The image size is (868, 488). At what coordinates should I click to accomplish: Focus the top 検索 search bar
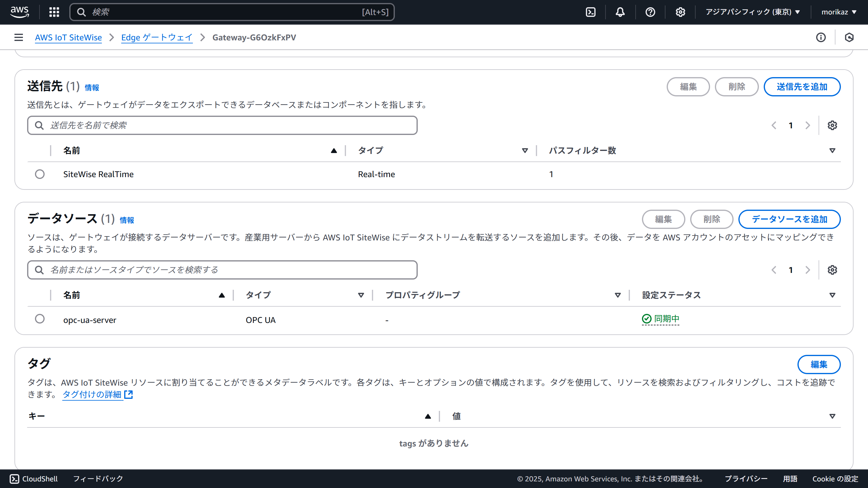pos(232,12)
